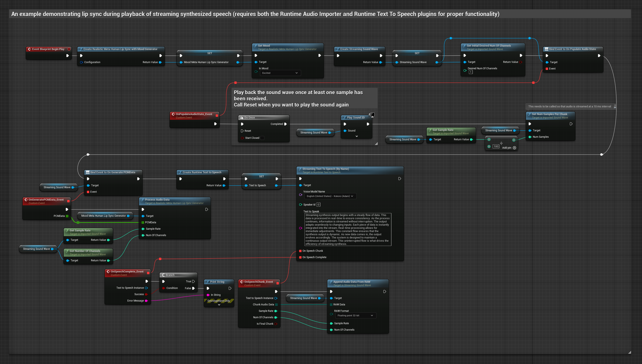Click the Branch node icon
The height and width of the screenshot is (364, 642).
point(163,275)
